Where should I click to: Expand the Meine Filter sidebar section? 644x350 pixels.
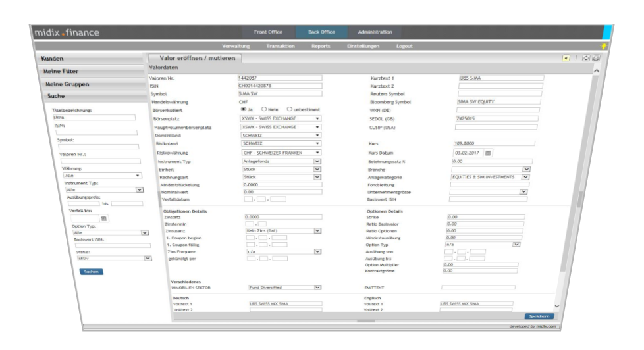[x=92, y=72]
